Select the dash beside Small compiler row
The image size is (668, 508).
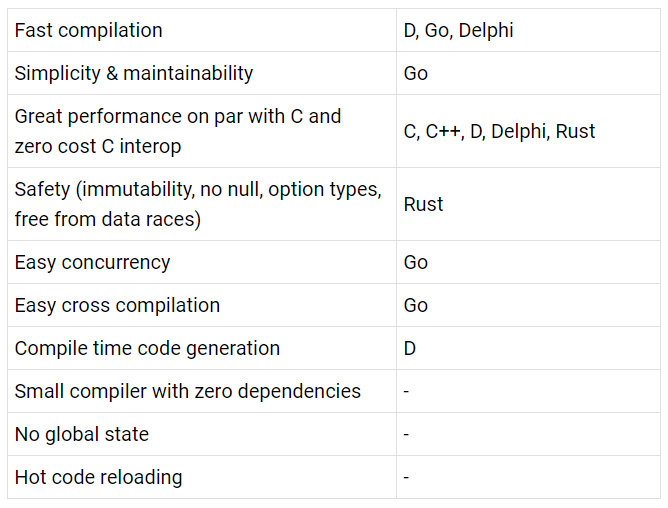tap(528, 391)
